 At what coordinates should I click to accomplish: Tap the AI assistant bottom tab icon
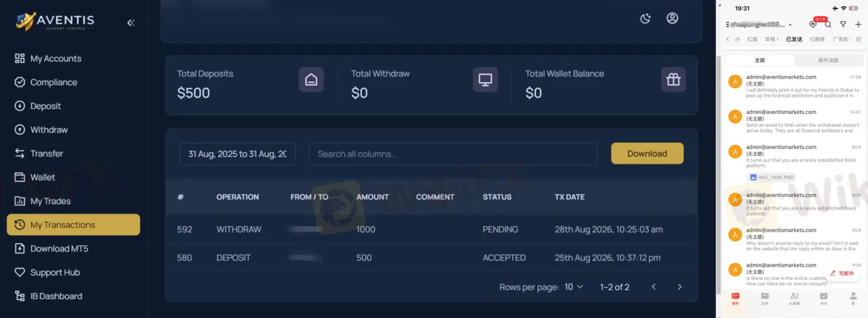click(794, 296)
